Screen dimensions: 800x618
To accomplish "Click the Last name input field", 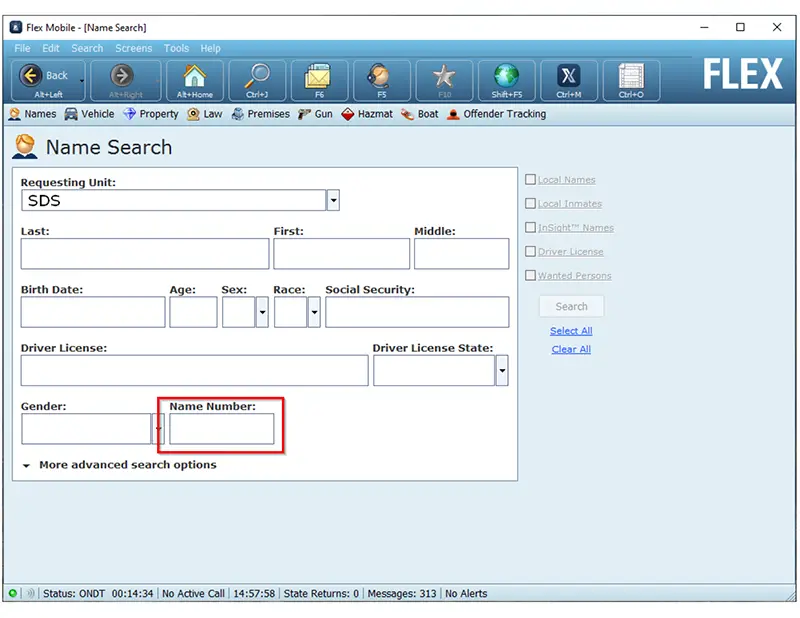I will coord(144,254).
